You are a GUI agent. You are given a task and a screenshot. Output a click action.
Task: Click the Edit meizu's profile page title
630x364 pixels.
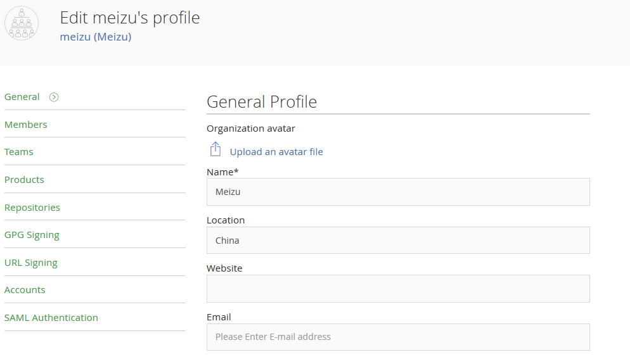(130, 18)
